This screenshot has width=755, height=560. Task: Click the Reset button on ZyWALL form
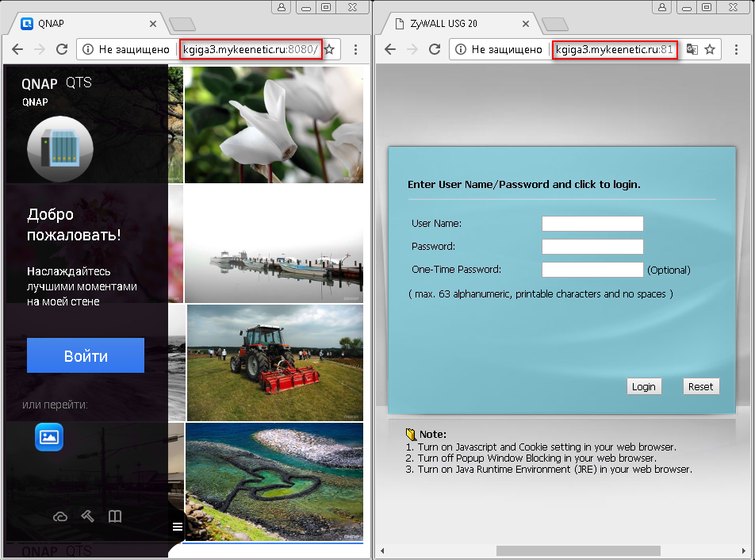[700, 386]
